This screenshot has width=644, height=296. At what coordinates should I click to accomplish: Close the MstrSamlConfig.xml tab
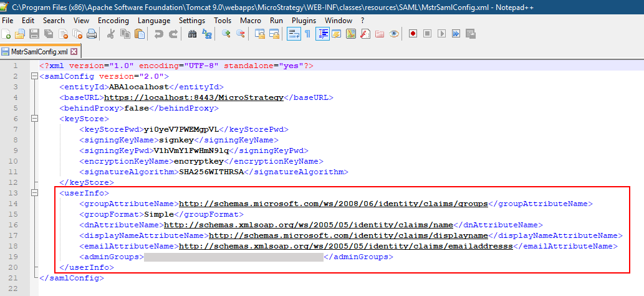tap(74, 52)
